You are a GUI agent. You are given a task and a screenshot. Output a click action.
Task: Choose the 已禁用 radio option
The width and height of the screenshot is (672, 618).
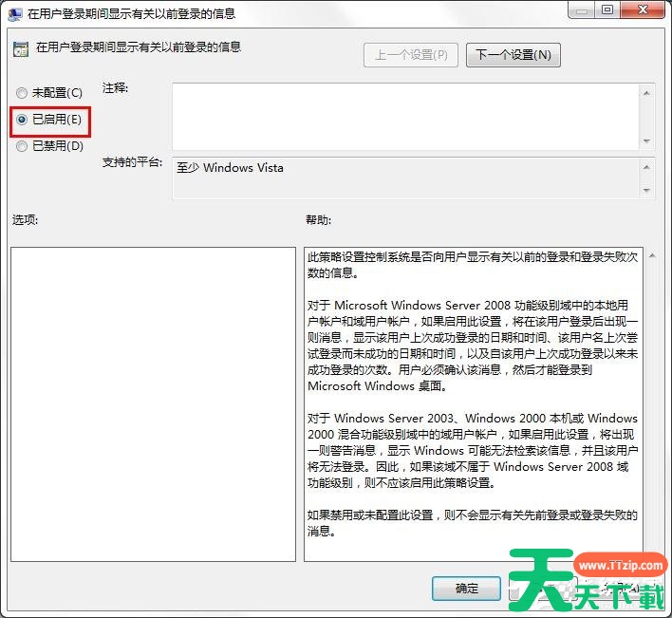point(22,146)
